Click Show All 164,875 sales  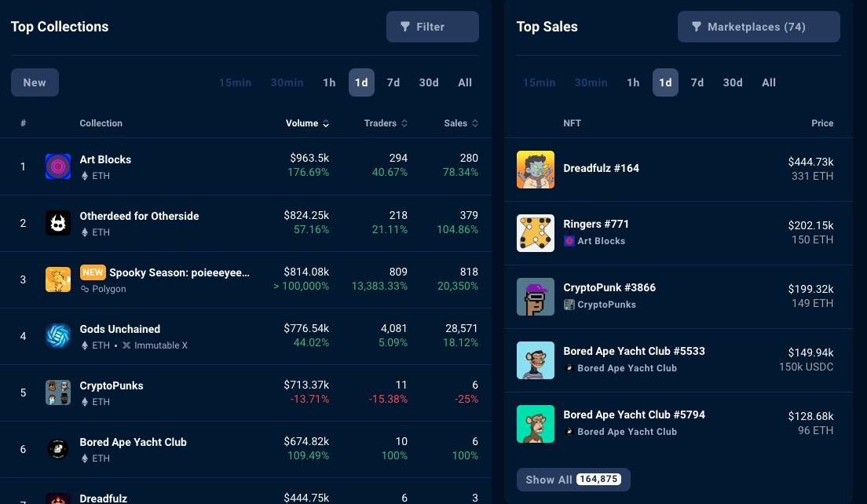pyautogui.click(x=573, y=480)
